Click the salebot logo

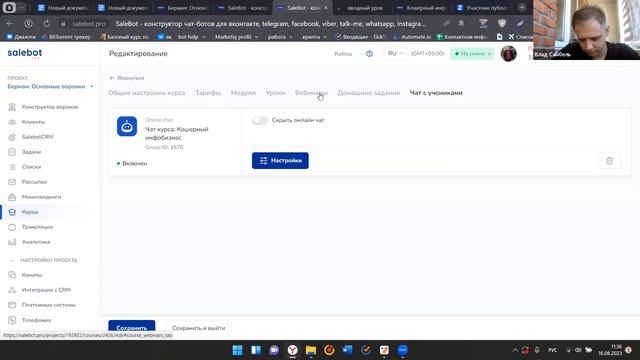tap(24, 53)
